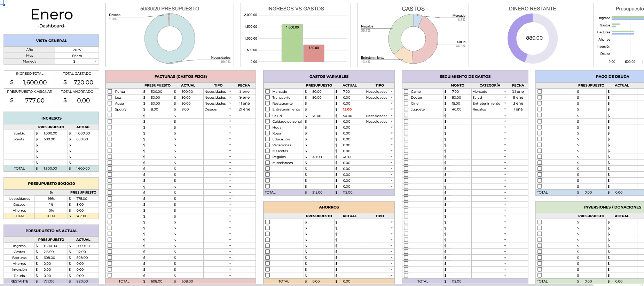Click the Seguimiento de Gastos header
The width and height of the screenshot is (644, 286).
tap(465, 76)
